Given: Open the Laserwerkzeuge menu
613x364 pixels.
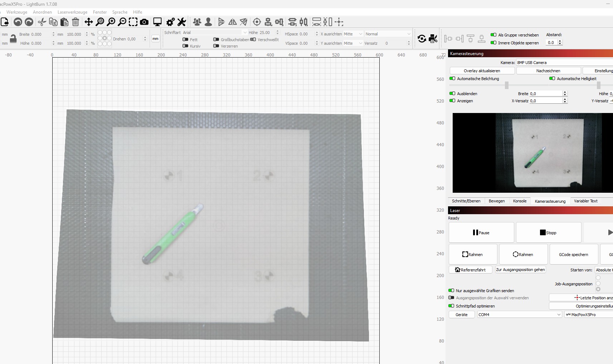Looking at the screenshot, I should click(x=72, y=12).
